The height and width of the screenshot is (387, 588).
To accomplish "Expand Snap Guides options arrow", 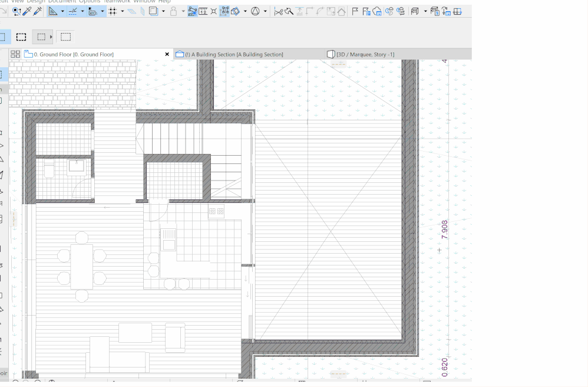I will 82,12.
